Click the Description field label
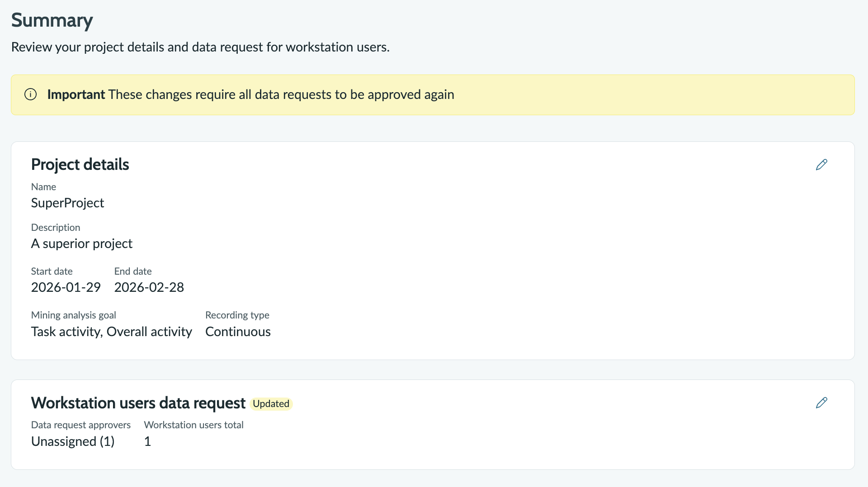 (x=56, y=227)
